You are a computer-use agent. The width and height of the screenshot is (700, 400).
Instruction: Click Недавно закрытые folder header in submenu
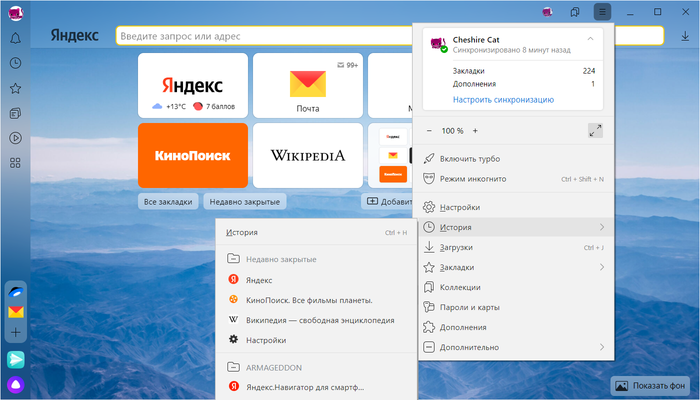317,259
